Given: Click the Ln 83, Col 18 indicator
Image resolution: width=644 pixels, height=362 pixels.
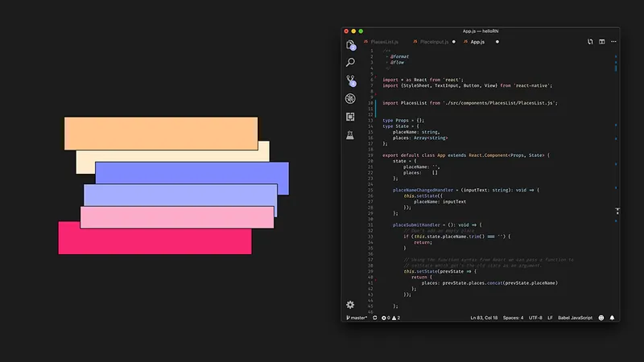Looking at the screenshot, I should point(484,318).
